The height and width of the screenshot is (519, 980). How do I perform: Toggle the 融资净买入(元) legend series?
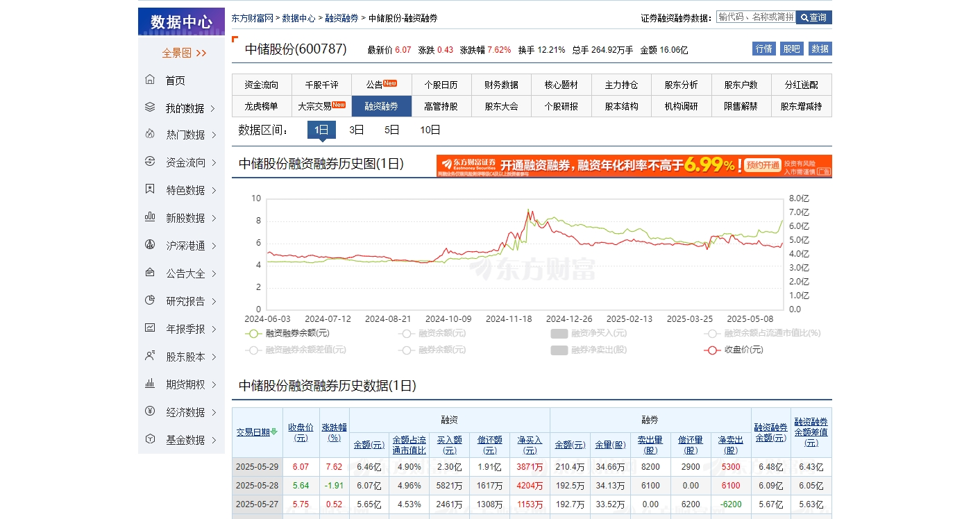coord(589,333)
